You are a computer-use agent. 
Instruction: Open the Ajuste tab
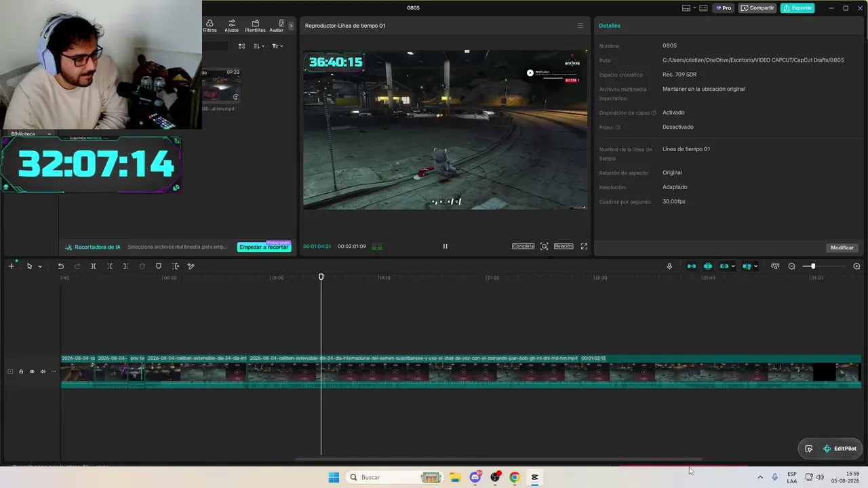pos(231,26)
